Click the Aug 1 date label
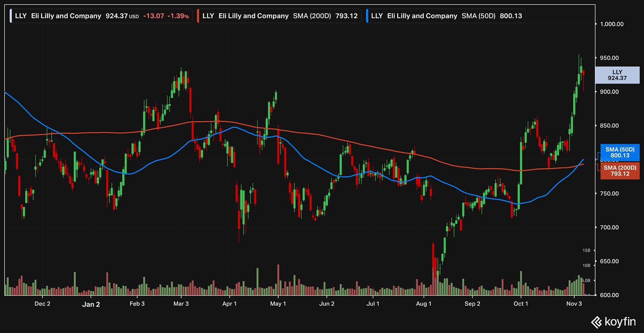Image resolution: width=644 pixels, height=333 pixels. tap(424, 304)
